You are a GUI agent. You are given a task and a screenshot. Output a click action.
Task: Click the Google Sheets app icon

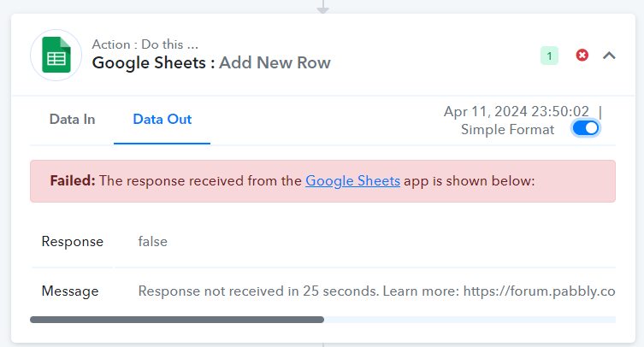56,55
